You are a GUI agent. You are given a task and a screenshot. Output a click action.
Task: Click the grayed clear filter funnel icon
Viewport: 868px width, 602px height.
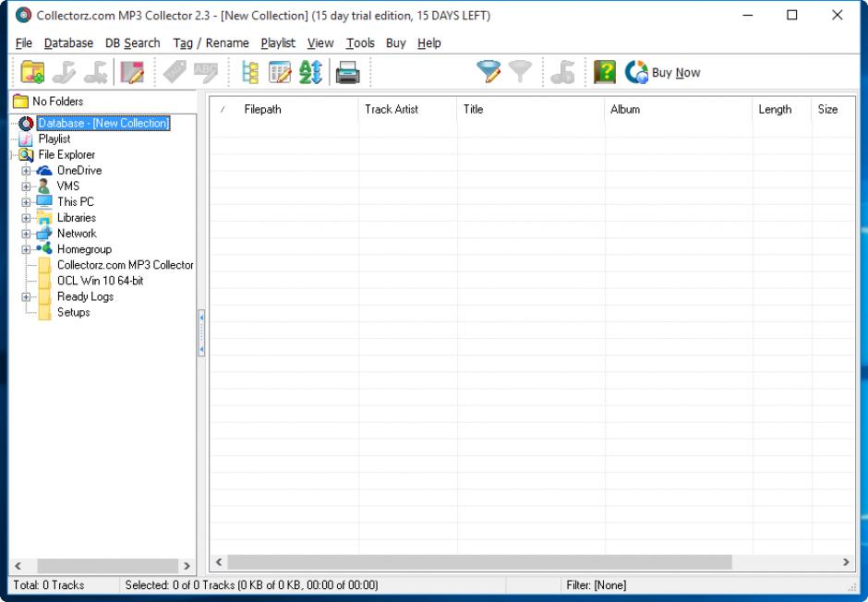click(520, 73)
